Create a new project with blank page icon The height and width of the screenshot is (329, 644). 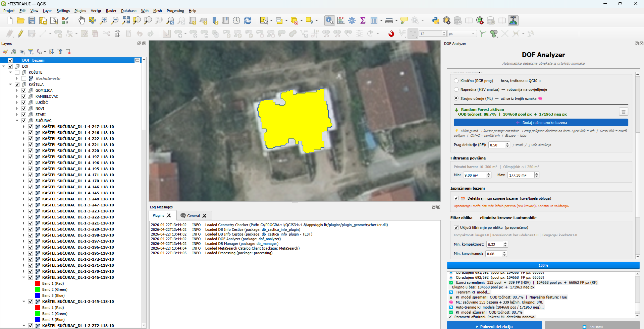pyautogui.click(x=10, y=21)
